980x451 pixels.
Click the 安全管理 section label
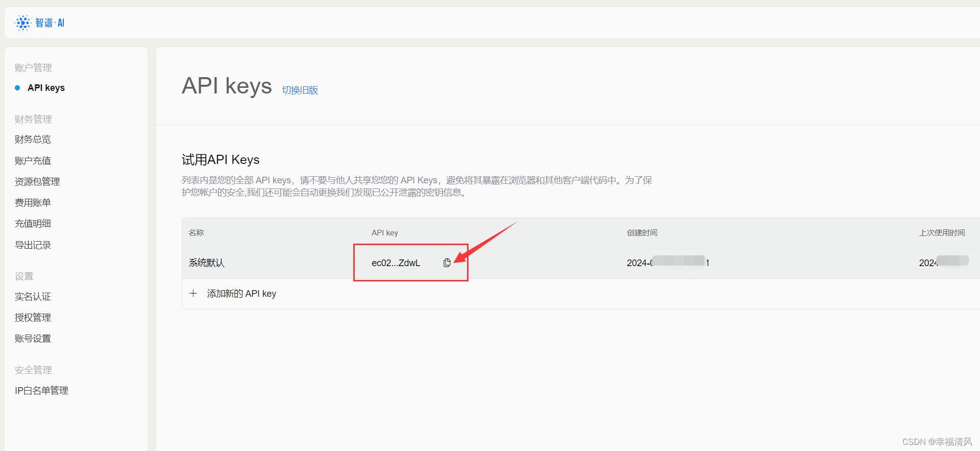(x=33, y=370)
